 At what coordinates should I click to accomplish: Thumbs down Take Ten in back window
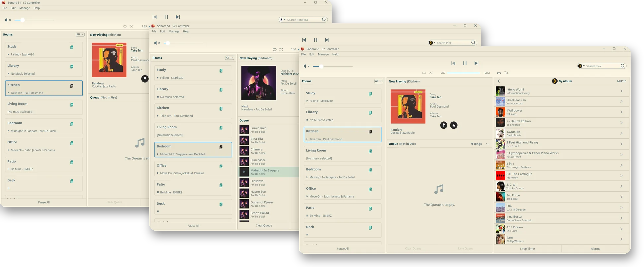coord(145,79)
